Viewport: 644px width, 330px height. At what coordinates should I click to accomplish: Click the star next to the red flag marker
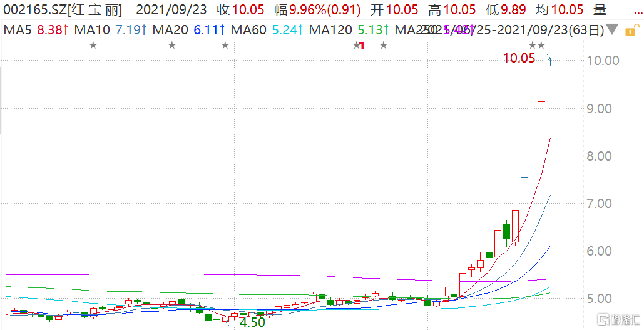(356, 45)
